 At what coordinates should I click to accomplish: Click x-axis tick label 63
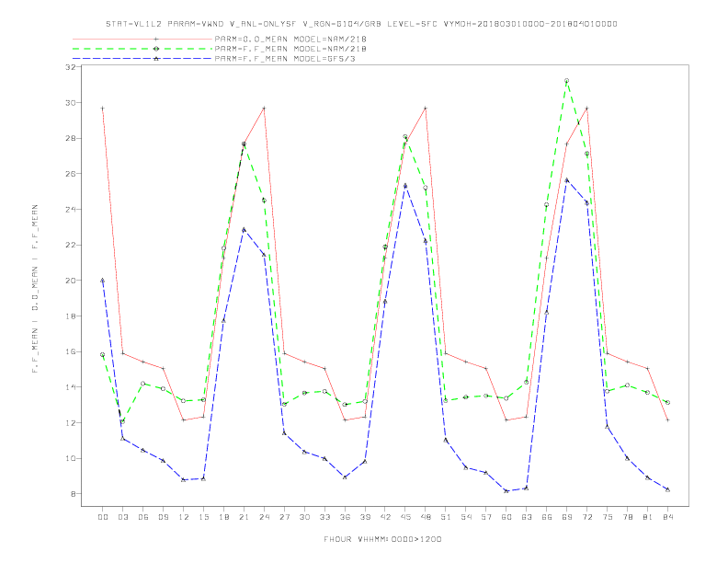pyautogui.click(x=527, y=517)
